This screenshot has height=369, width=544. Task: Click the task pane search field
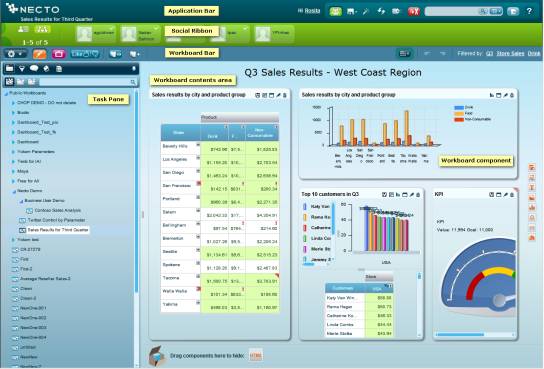[x=88, y=82]
